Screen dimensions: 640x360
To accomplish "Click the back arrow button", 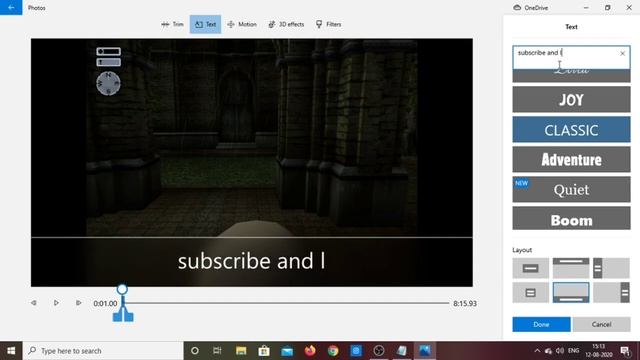I will point(11,7).
